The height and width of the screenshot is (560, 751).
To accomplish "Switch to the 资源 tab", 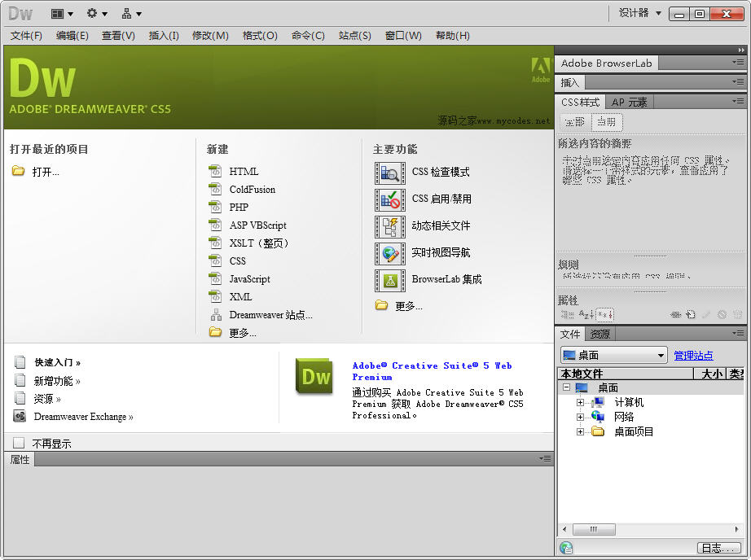I will (x=599, y=334).
